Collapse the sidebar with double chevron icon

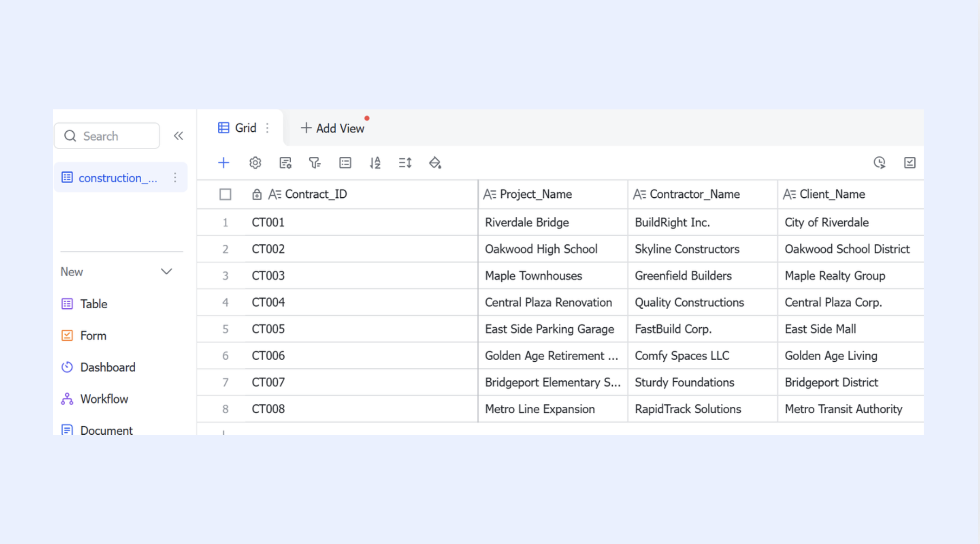[178, 136]
